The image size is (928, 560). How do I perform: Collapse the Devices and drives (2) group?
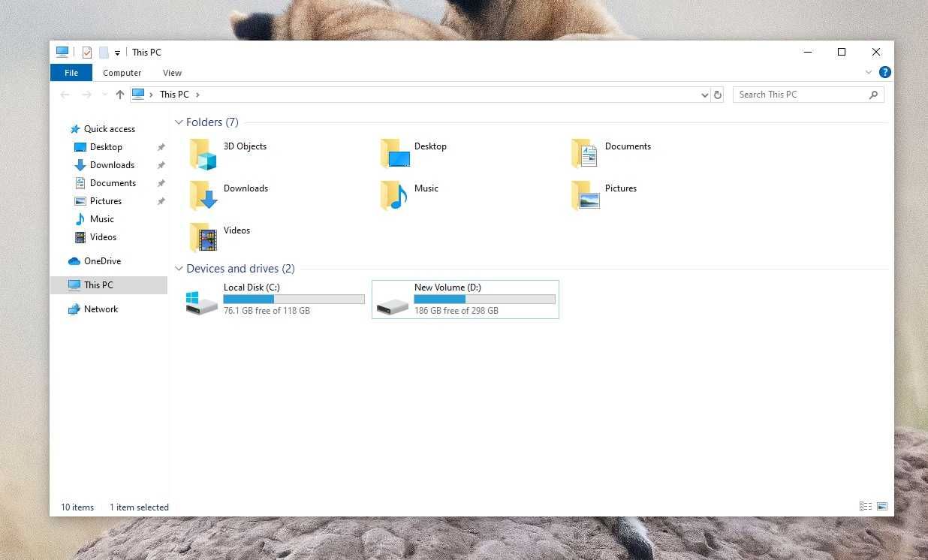tap(179, 269)
